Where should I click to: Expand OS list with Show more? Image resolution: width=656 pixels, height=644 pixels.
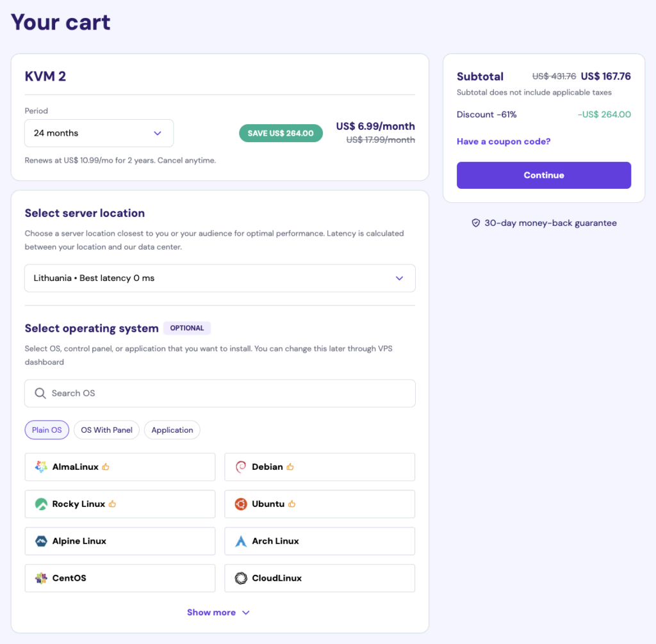click(218, 613)
